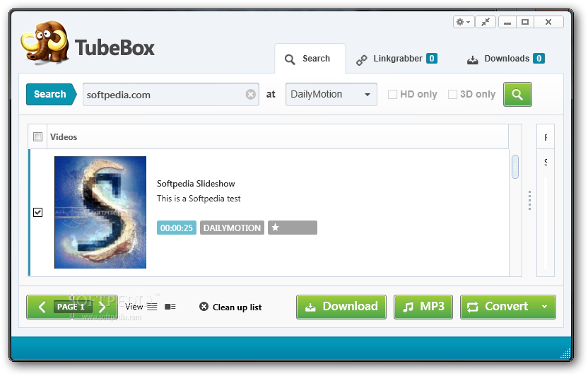Open the settings gear menu
Screen dimensions: 588x376
(464, 22)
